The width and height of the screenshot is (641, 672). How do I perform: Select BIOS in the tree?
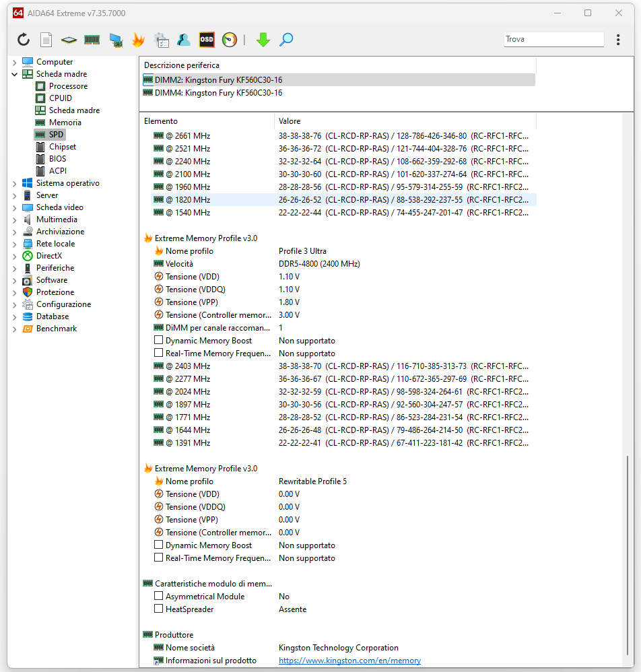[x=57, y=158]
